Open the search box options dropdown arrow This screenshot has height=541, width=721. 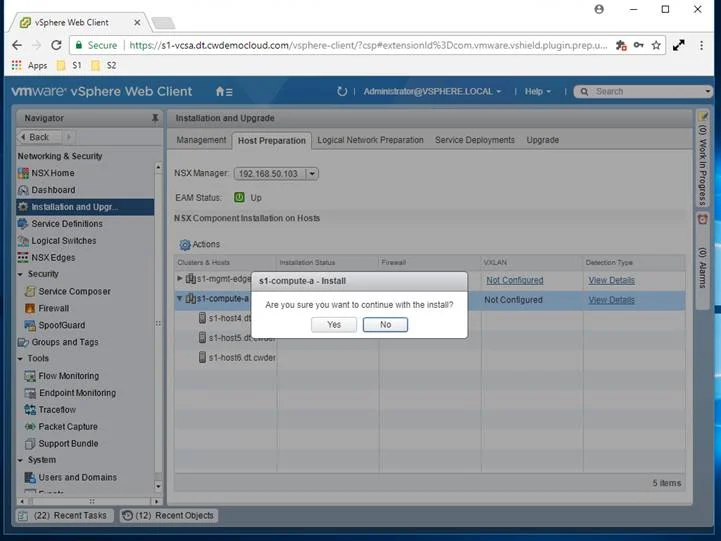[707, 91]
